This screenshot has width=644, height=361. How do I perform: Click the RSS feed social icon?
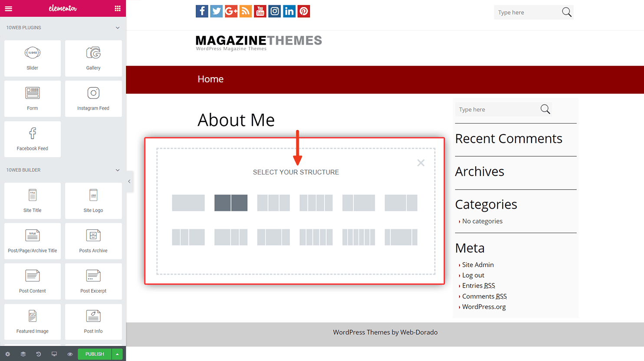(246, 11)
